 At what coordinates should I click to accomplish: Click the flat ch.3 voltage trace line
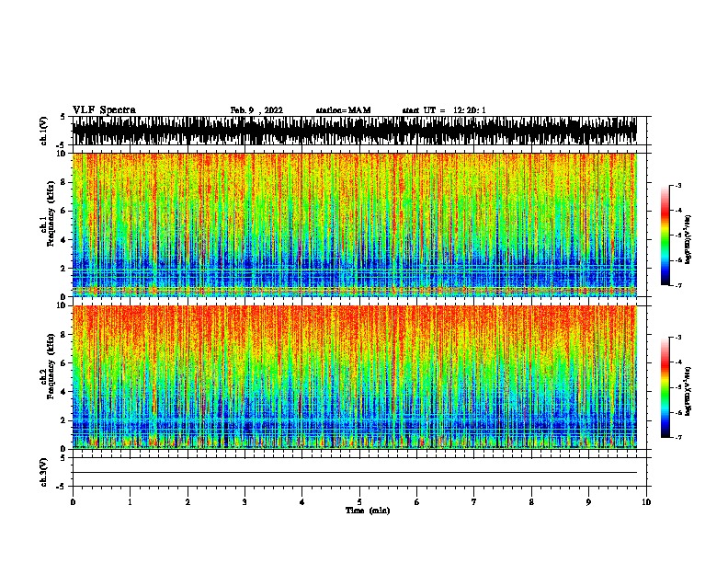(354, 473)
